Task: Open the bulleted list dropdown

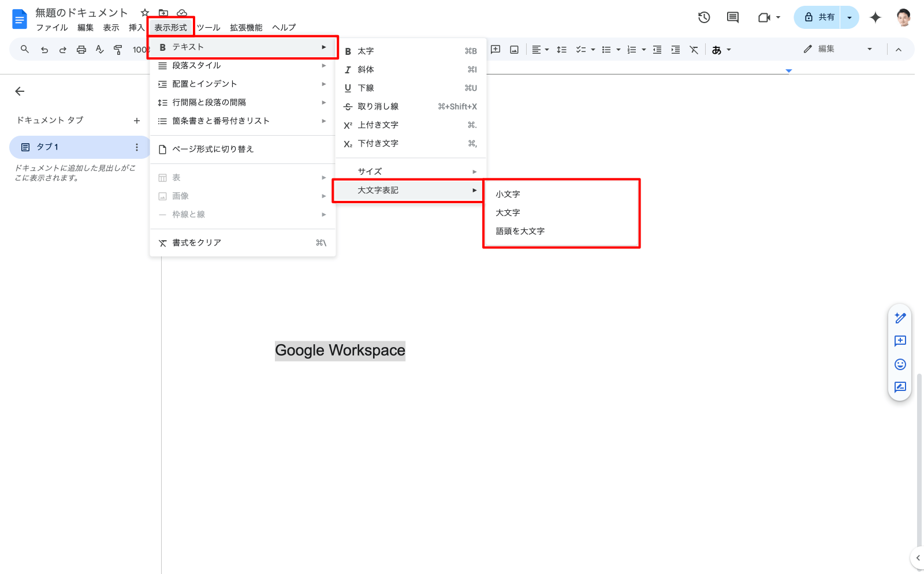Action: click(x=611, y=50)
